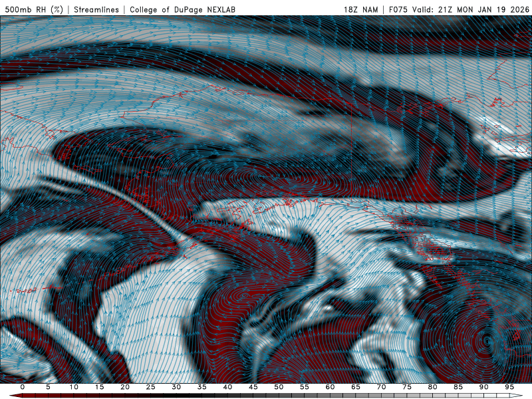Select the 55 value on RH scale
This screenshot has width=532, height=399.
tap(305, 387)
